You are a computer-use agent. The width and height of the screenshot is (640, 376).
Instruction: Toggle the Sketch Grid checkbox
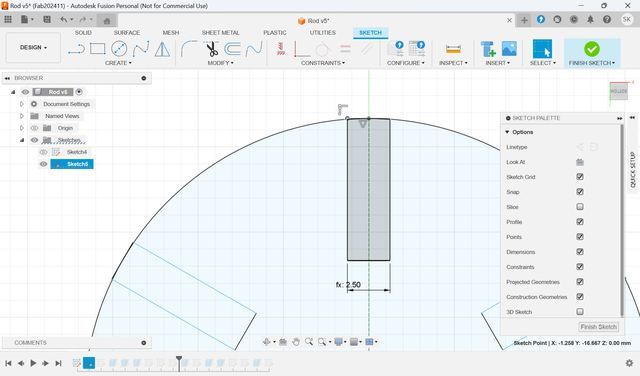[x=580, y=177]
